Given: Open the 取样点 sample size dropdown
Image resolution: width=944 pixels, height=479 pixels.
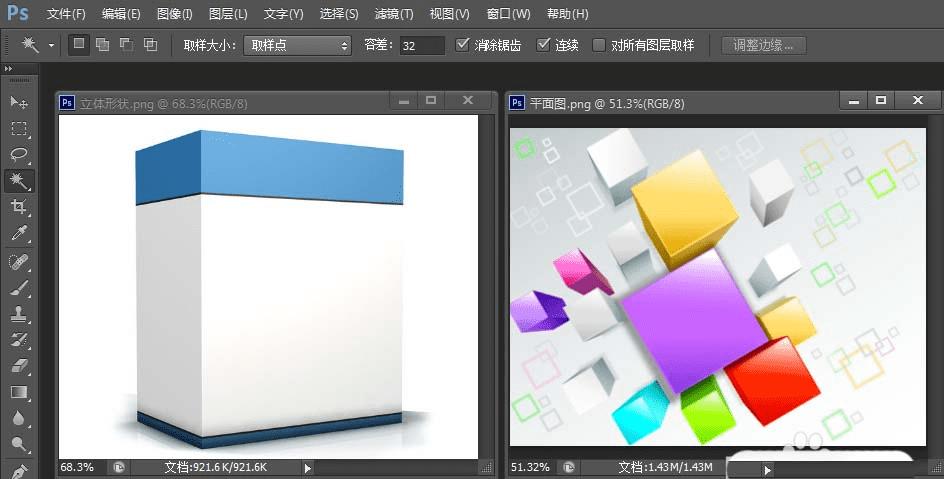Looking at the screenshot, I should (297, 45).
